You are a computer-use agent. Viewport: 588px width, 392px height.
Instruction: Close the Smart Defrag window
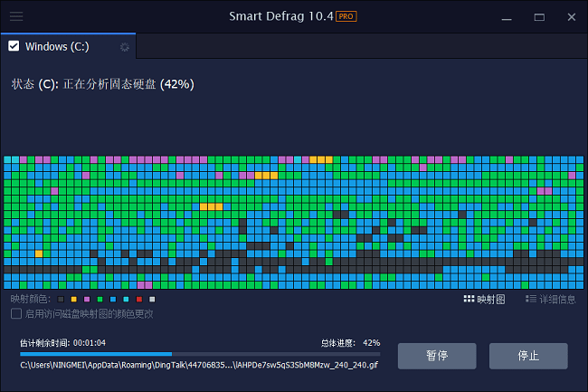point(572,17)
